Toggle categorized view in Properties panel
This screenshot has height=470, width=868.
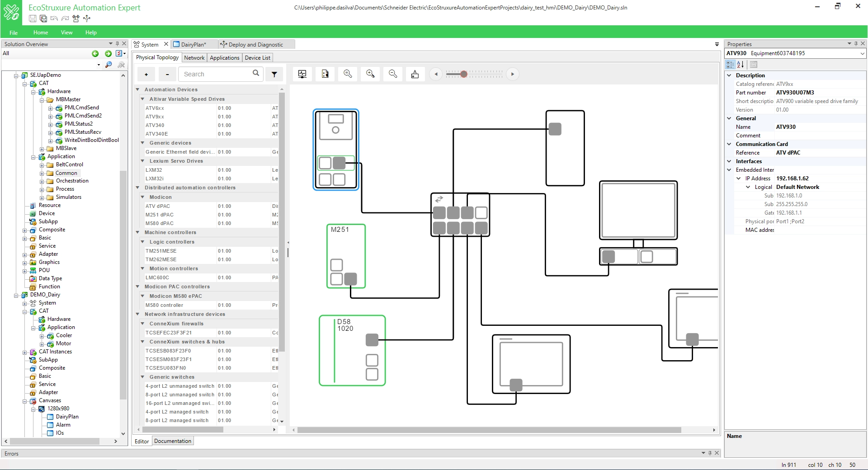point(729,65)
